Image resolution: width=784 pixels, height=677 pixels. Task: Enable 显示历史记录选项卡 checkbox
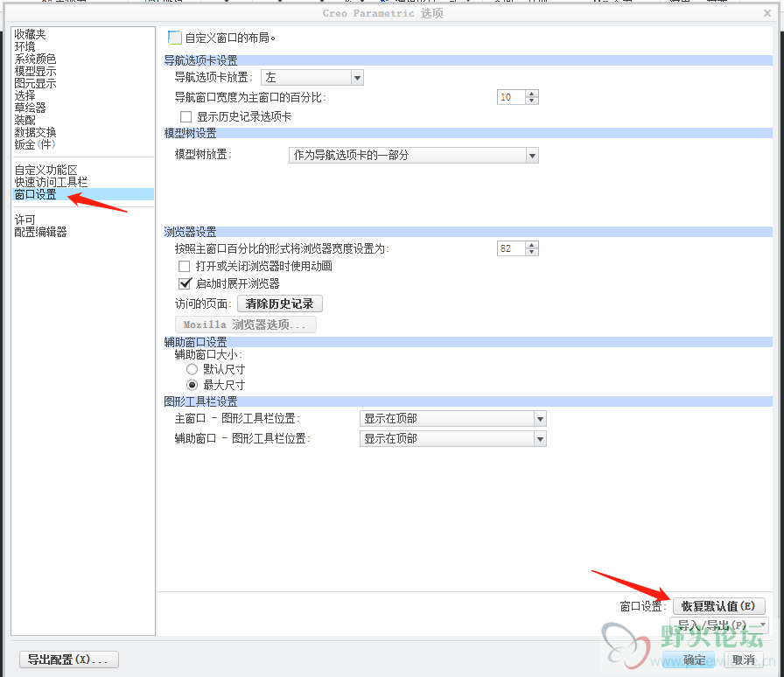pos(186,117)
